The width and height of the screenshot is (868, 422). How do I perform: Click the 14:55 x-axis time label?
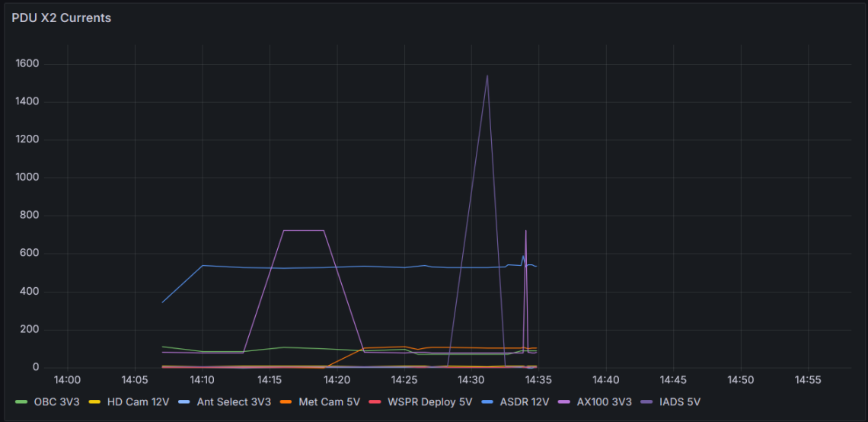(808, 381)
